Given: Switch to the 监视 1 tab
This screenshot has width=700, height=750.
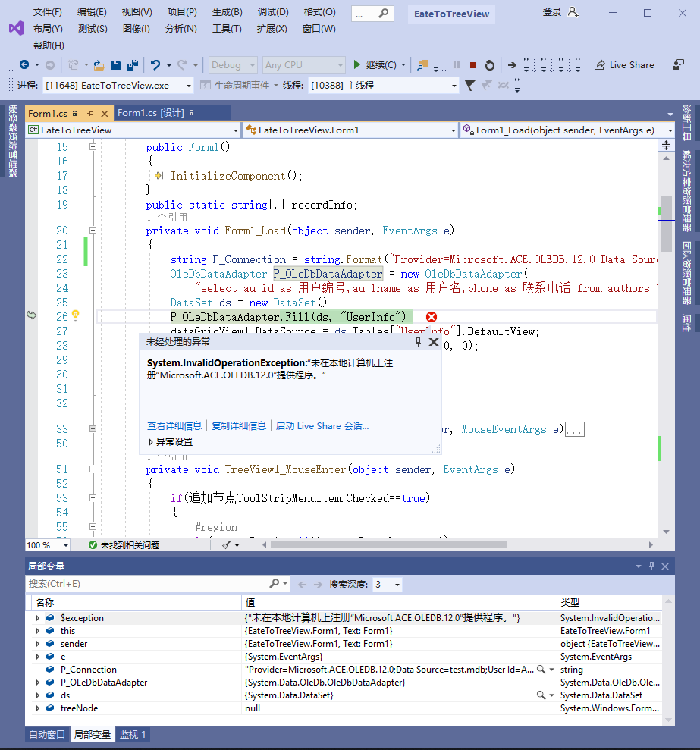Looking at the screenshot, I should pos(132,735).
